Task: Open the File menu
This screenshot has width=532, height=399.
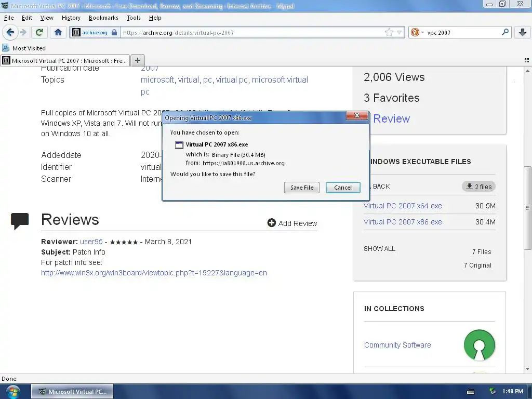Action: [x=9, y=18]
